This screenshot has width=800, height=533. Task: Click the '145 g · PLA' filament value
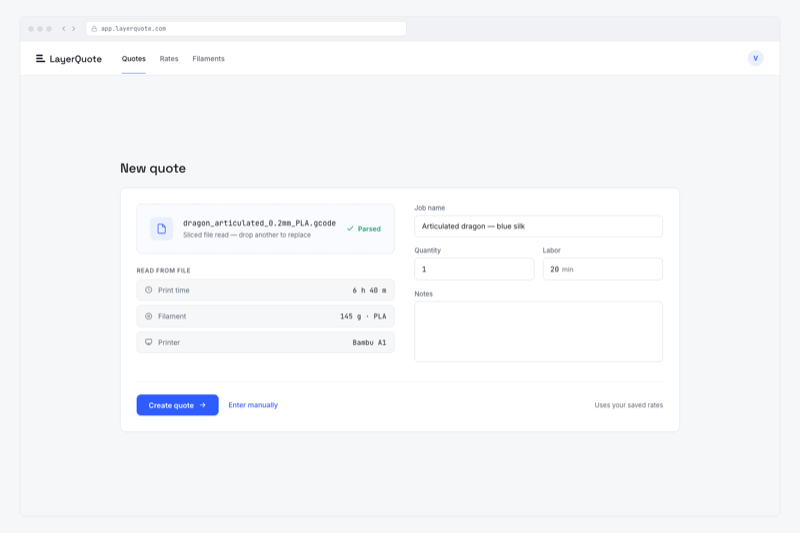(363, 316)
